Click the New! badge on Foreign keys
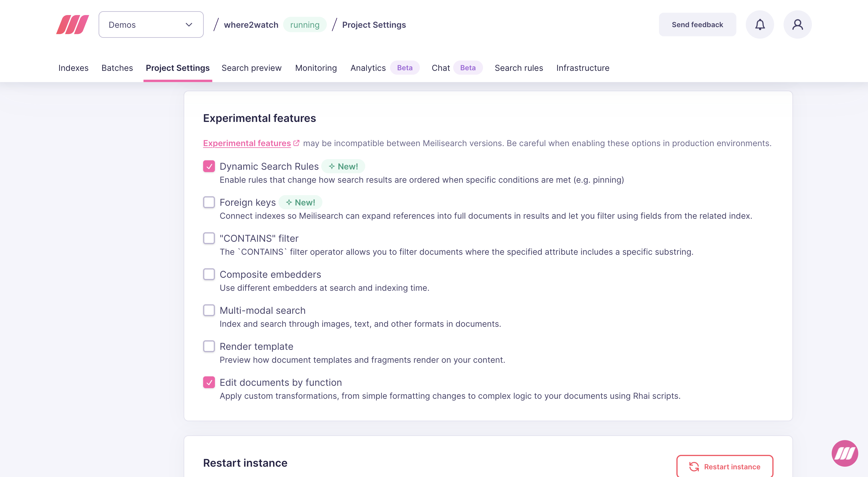The image size is (868, 477). [x=300, y=202]
